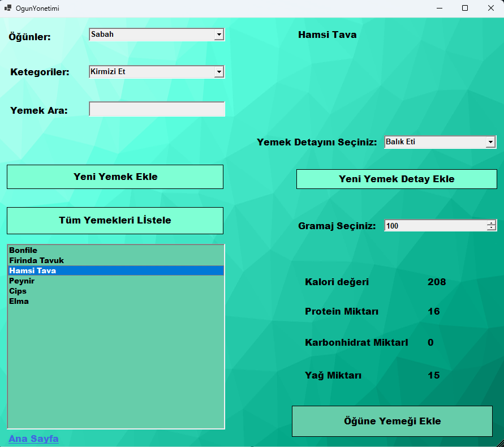
Task: Select Firinda Tavuk in the food list
Action: click(x=116, y=260)
